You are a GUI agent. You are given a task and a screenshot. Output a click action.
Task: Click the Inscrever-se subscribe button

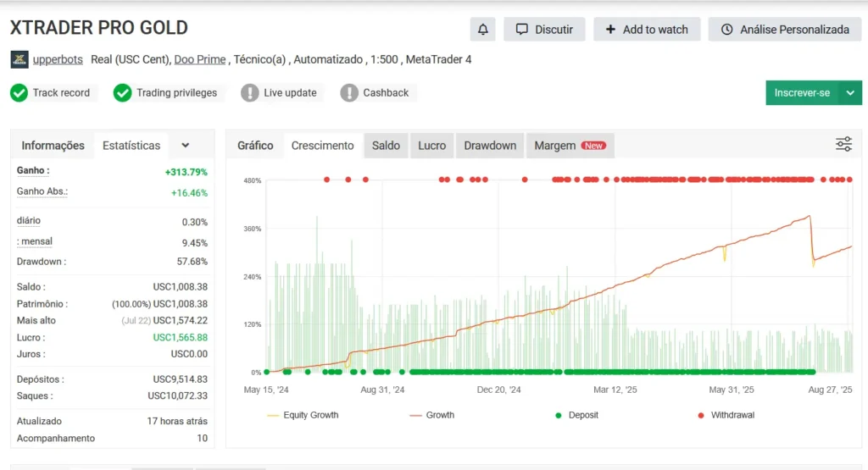(x=802, y=93)
